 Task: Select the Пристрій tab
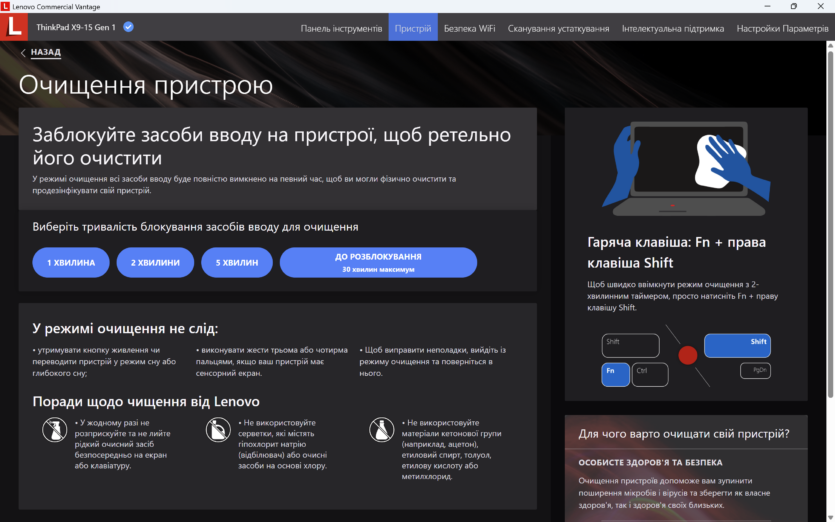click(x=413, y=28)
